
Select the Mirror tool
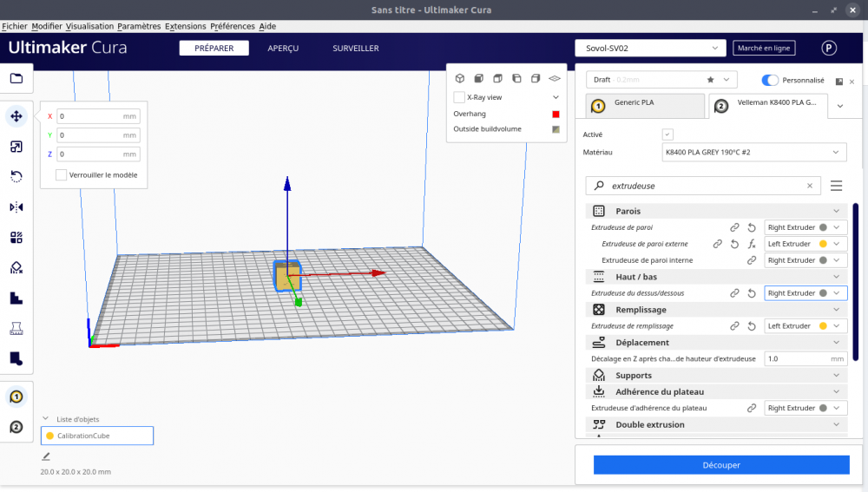tap(16, 207)
